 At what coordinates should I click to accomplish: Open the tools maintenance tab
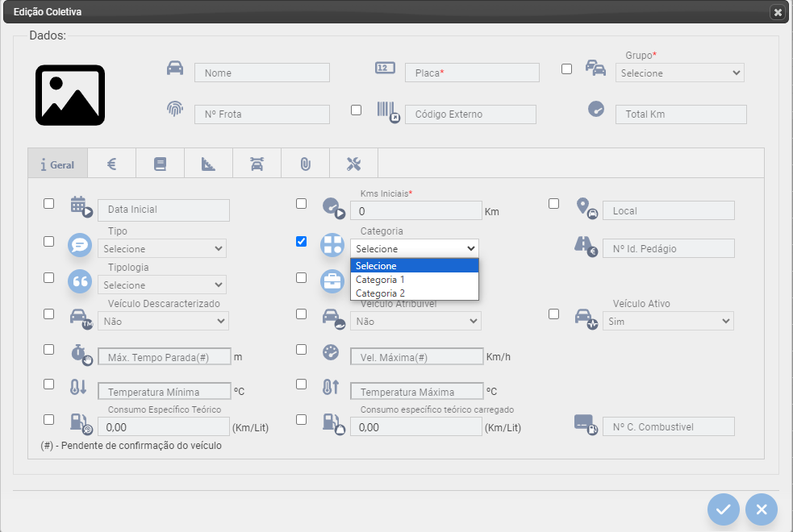point(353,164)
